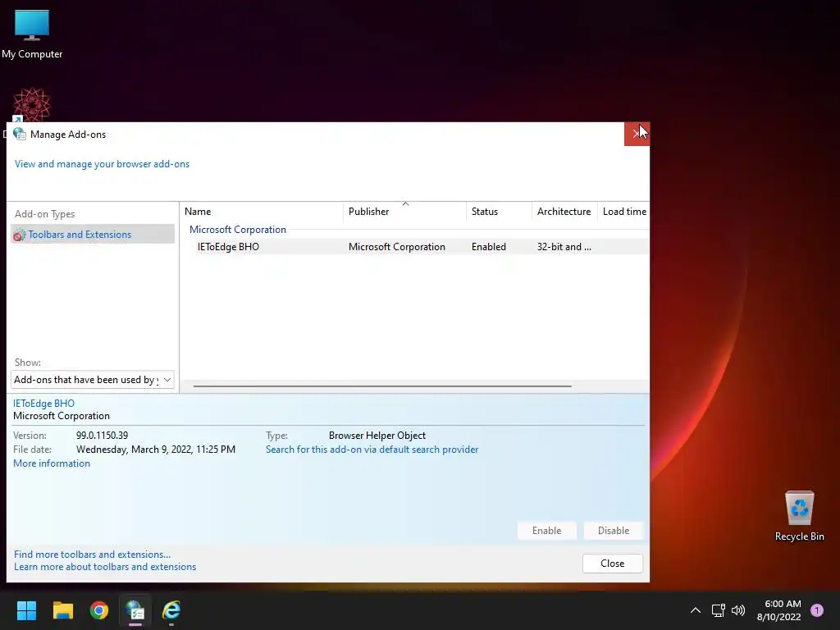
Task: Click the Manage Add-ons taskbar icon
Action: pos(135,610)
